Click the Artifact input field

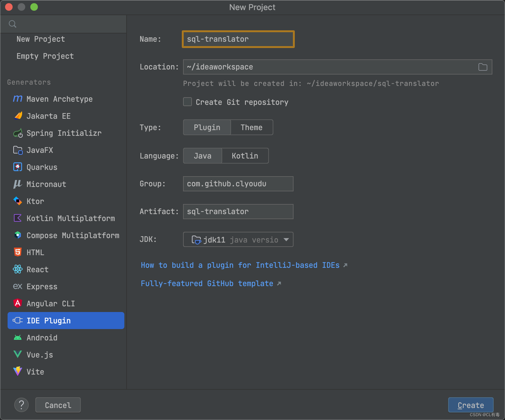tap(238, 212)
